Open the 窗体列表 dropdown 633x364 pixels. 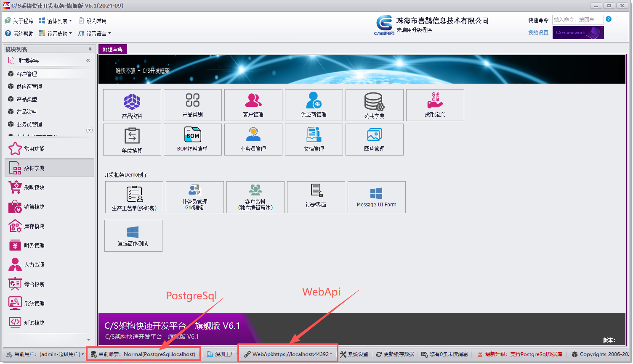55,20
